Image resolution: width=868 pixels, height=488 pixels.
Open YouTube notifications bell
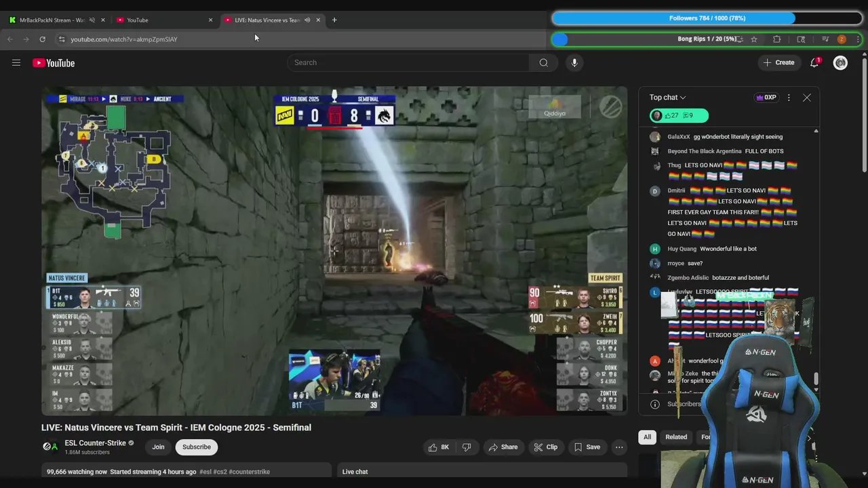814,62
